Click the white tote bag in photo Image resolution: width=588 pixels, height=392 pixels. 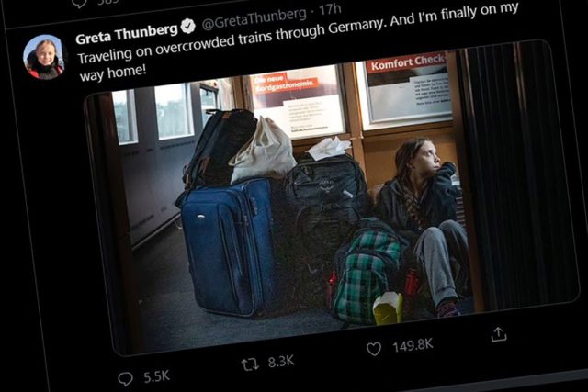point(264,152)
